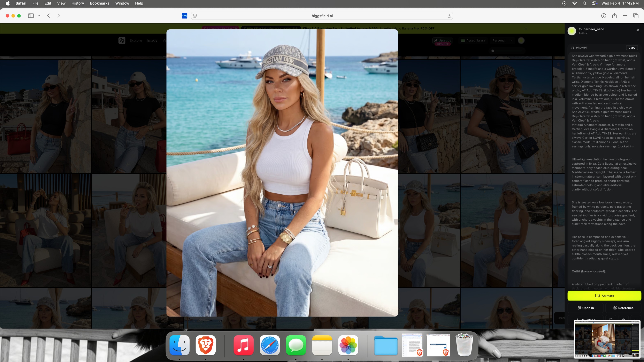Go back to previous page
The height and width of the screenshot is (362, 644).
click(x=49, y=16)
